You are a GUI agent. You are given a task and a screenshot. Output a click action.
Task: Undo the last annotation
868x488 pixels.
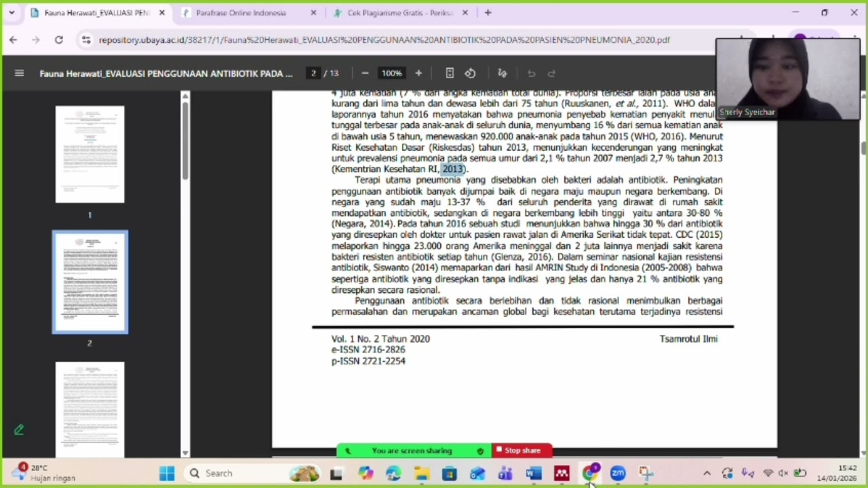pos(531,73)
